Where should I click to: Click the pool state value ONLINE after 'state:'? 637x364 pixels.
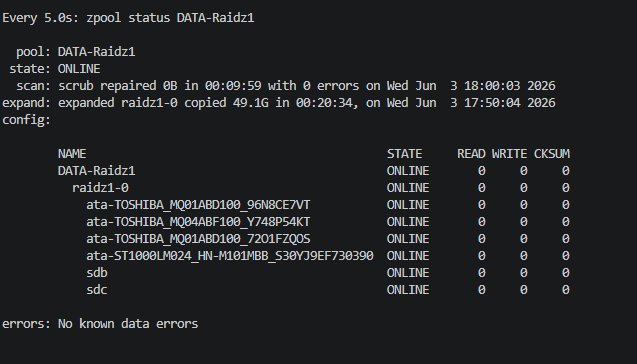(79, 69)
